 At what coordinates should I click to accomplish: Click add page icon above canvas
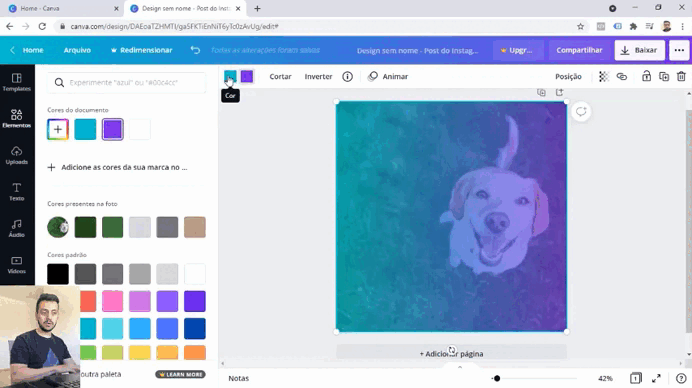coord(559,92)
